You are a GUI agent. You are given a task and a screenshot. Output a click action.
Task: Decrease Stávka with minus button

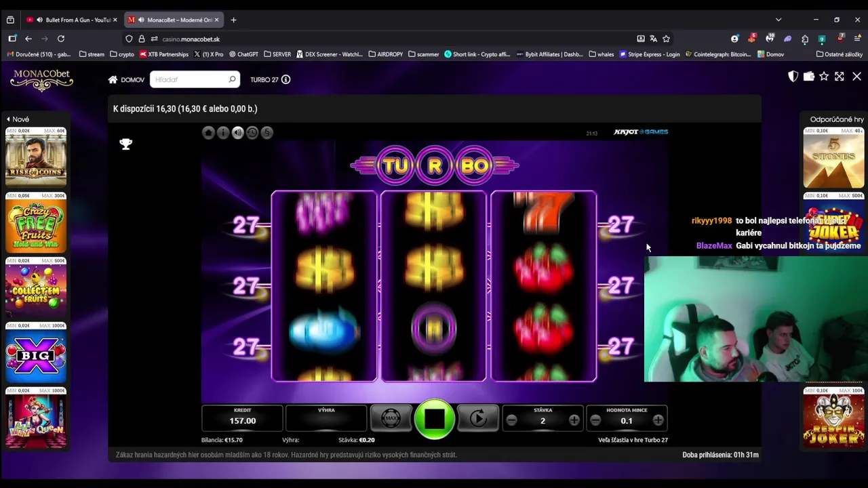tap(511, 421)
